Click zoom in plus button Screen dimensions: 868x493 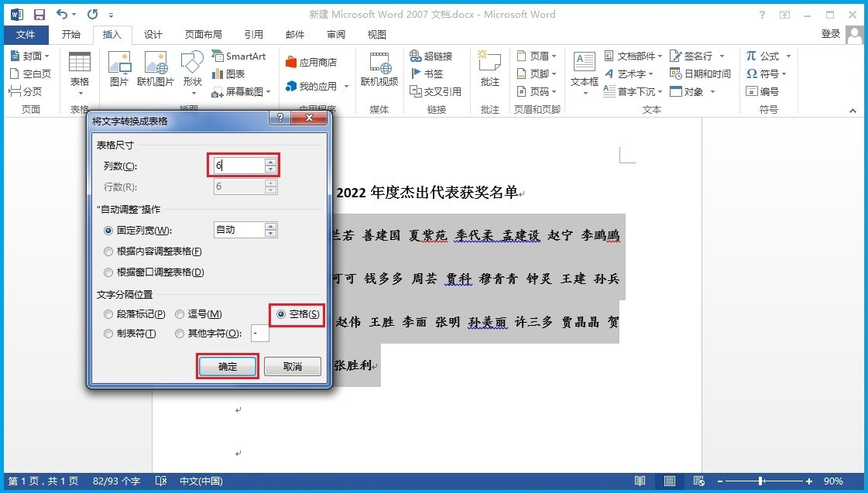click(x=809, y=481)
